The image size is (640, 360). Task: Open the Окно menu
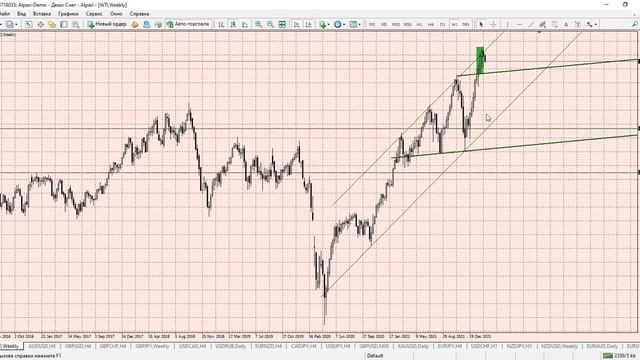116,14
